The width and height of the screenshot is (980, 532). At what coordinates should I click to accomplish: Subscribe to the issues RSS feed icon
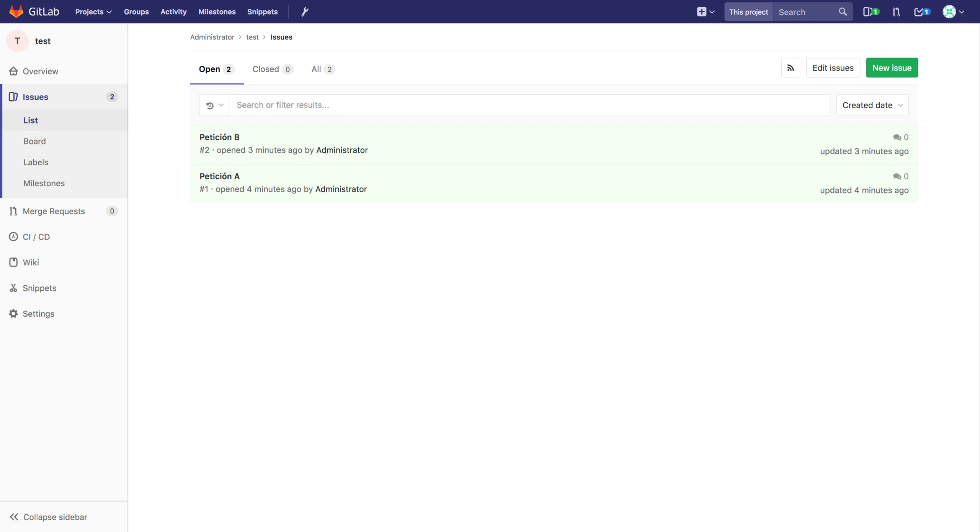790,68
